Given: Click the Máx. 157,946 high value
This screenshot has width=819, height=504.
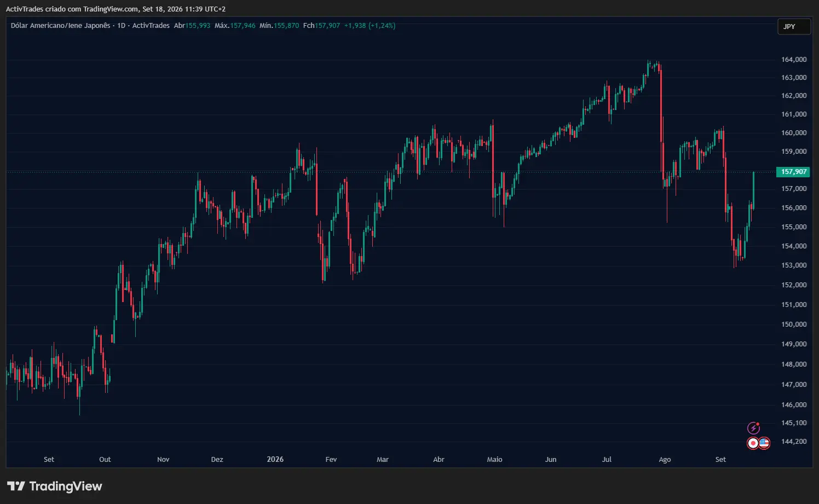Looking at the screenshot, I should 235,26.
